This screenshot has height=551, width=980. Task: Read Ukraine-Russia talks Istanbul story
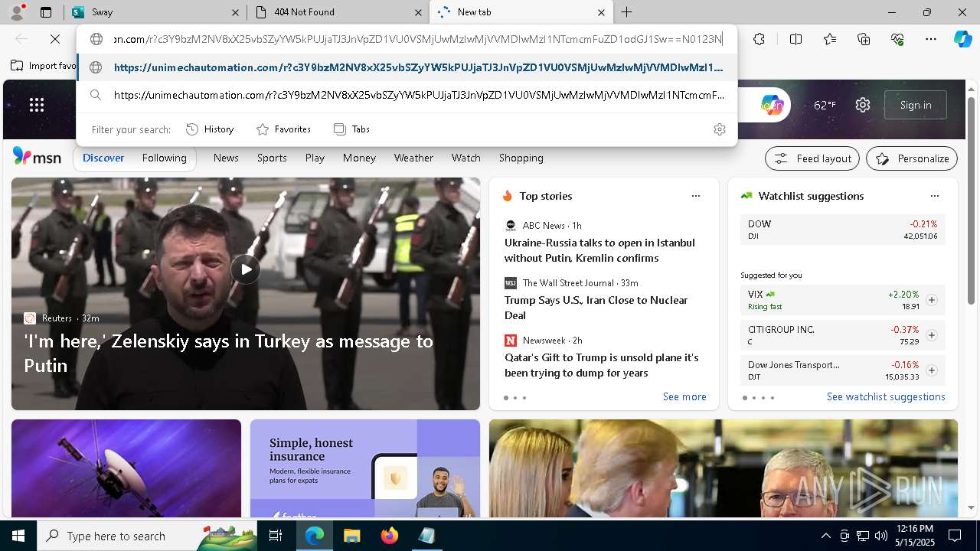(599, 250)
